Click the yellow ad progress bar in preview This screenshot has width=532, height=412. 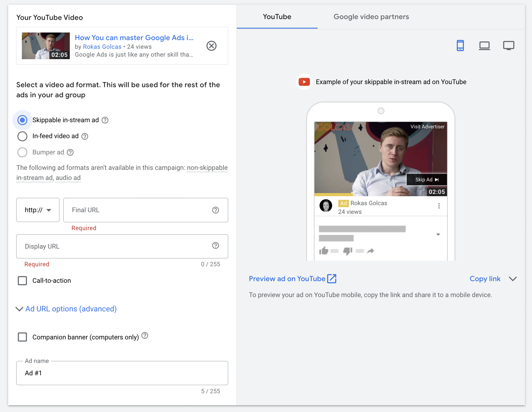point(334,195)
